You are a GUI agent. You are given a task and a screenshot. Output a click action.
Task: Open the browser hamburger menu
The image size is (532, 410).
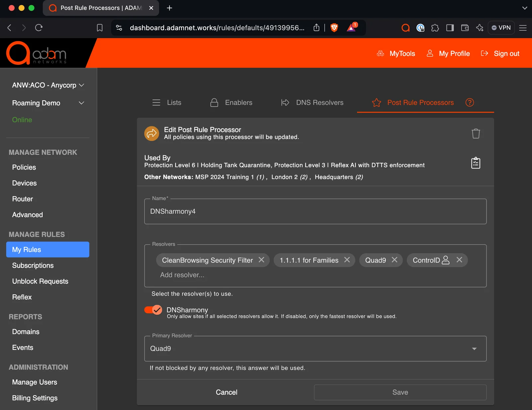pos(523,28)
